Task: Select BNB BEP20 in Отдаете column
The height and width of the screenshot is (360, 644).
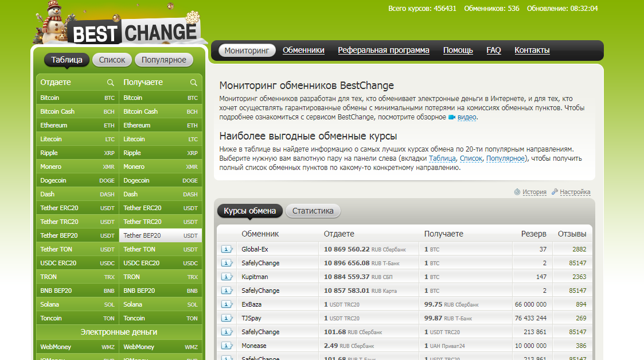Action: pos(77,291)
